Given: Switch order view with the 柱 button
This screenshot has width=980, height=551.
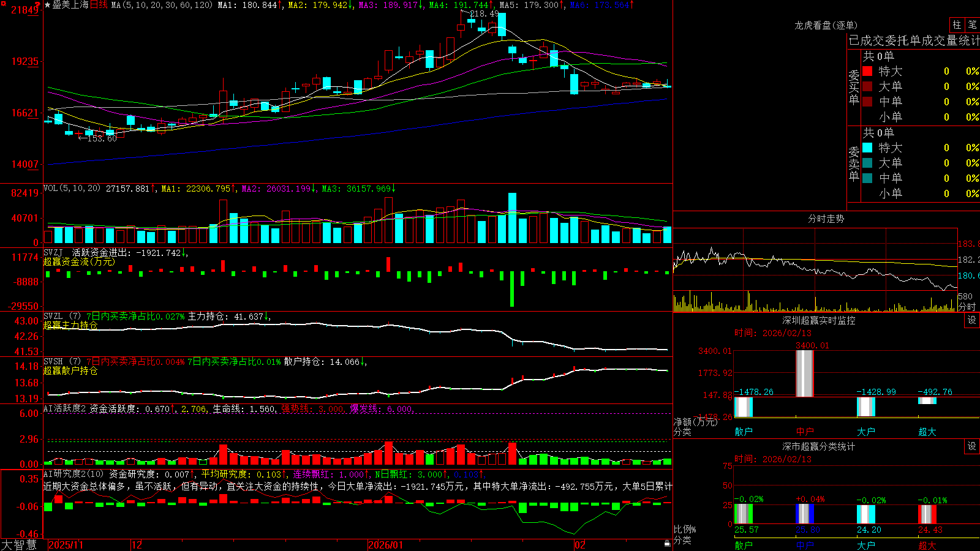Looking at the screenshot, I should (x=957, y=24).
